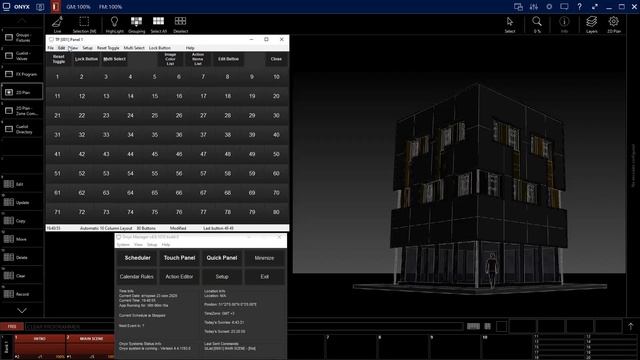Click the Clear command in sidebar
Screen dimensions: 640x360
tap(22, 276)
